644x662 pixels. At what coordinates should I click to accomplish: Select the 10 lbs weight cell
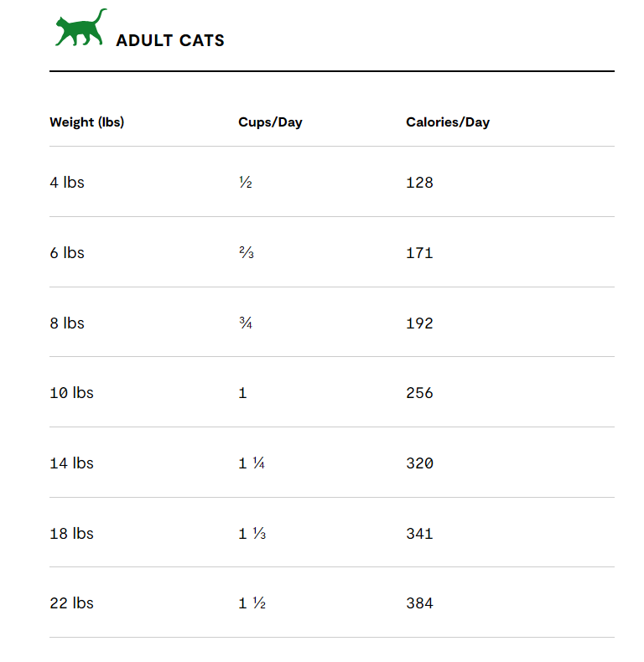[71, 393]
